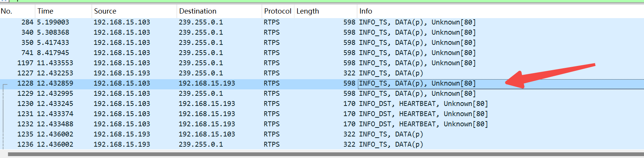Viewport: 644px width, 158px height.
Task: Click the horizontal scrollbar below the packet list
Action: tap(321, 154)
